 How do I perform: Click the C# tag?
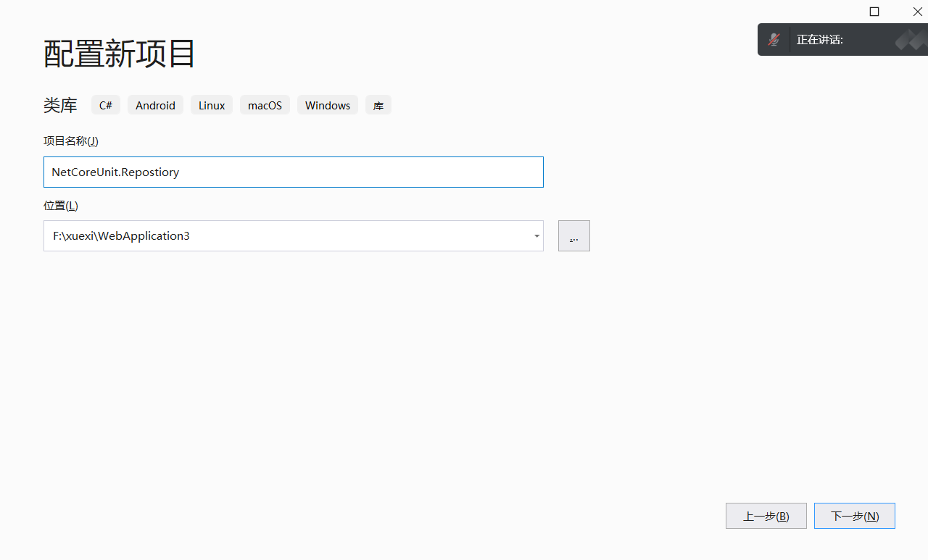pyautogui.click(x=106, y=105)
